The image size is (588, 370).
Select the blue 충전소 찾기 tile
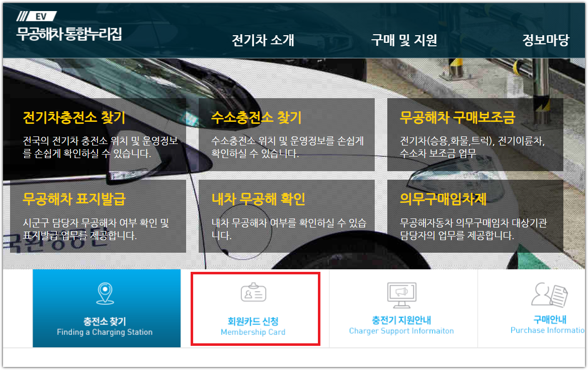(106, 308)
